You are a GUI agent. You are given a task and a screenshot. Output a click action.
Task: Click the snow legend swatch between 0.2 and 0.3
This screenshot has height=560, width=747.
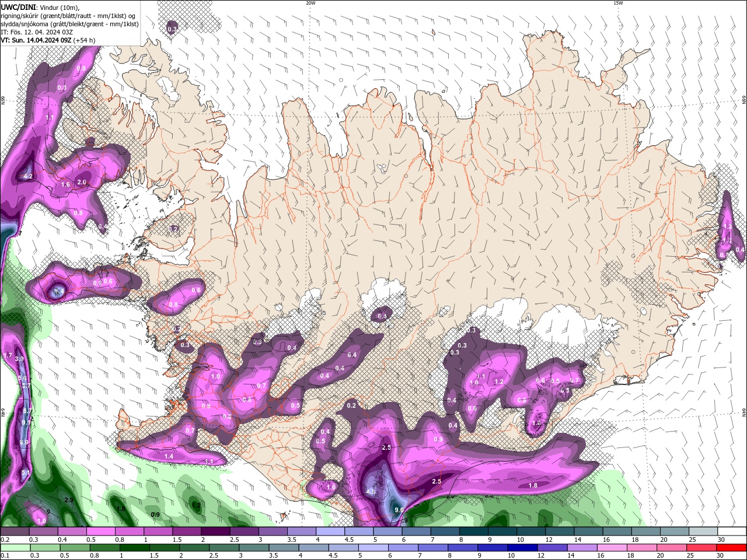(15, 531)
